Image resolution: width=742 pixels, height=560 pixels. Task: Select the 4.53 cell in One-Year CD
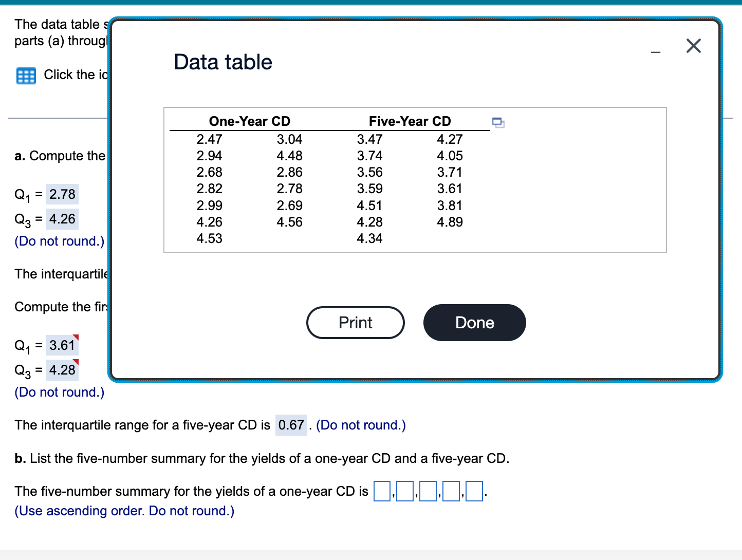210,238
